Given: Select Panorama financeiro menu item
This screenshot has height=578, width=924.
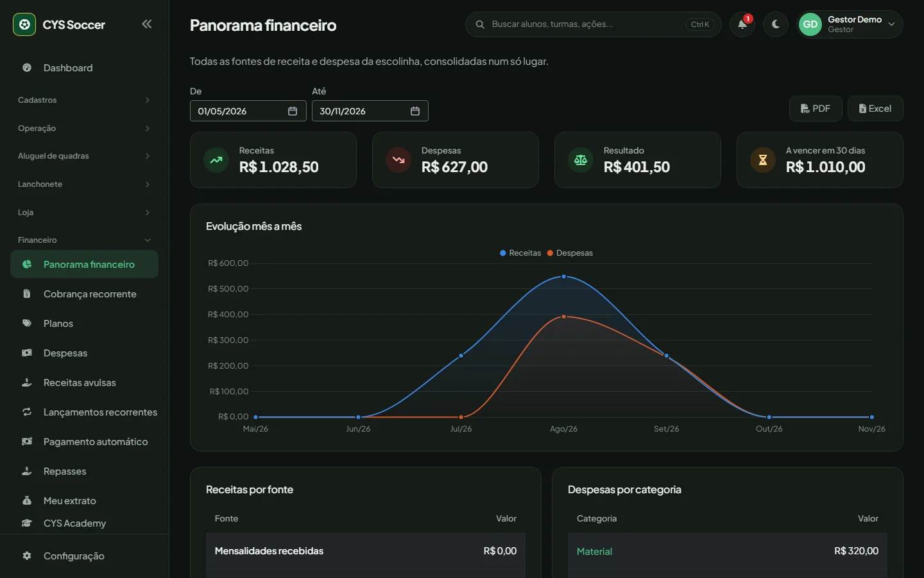Looking at the screenshot, I should (x=84, y=265).
